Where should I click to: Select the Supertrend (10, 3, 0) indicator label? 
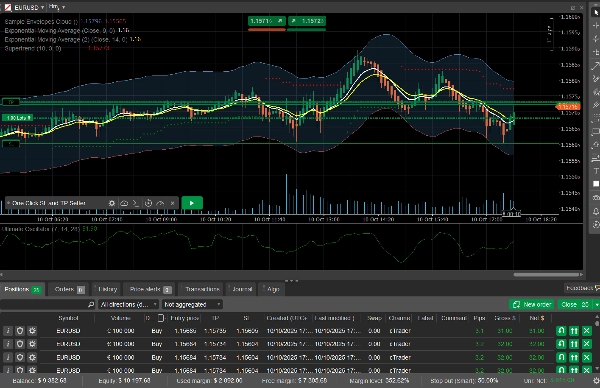click(x=33, y=49)
